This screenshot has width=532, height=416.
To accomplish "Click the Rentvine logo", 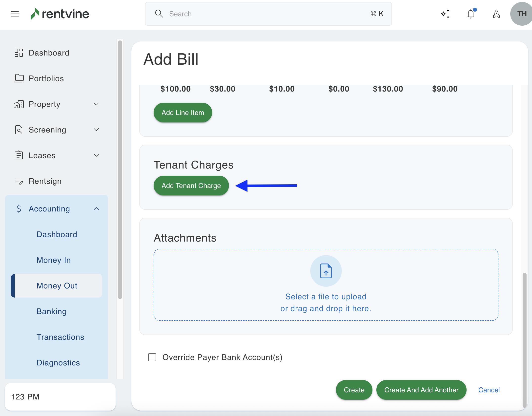I will (x=60, y=14).
